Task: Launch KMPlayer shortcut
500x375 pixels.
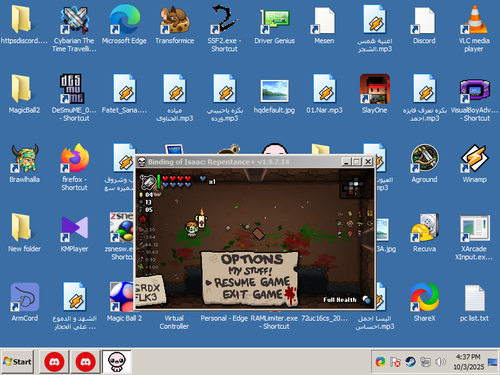Action: (75, 228)
